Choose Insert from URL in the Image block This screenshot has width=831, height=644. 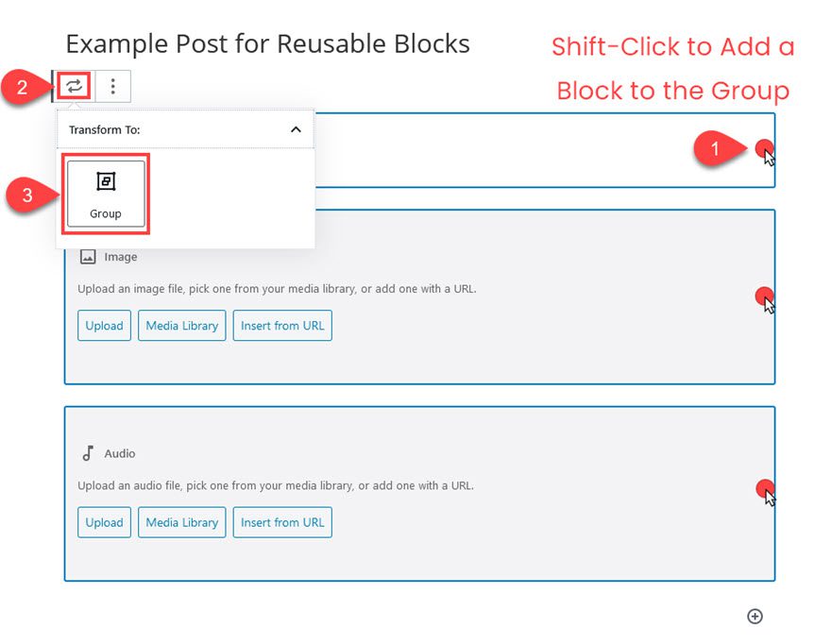click(282, 325)
